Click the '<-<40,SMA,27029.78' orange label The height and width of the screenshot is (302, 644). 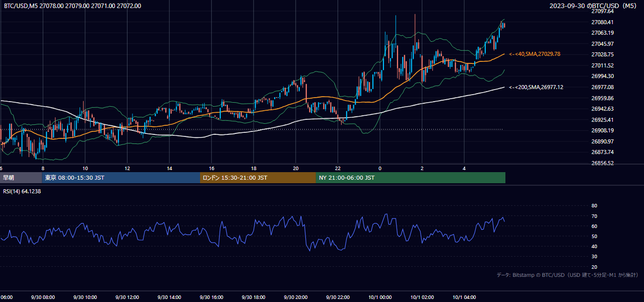coord(535,54)
